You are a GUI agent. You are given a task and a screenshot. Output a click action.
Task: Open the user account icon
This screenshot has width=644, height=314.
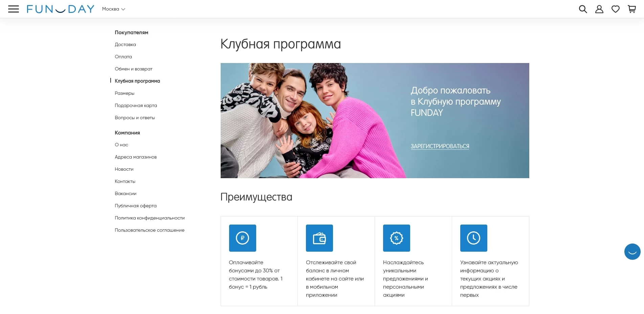pyautogui.click(x=599, y=9)
